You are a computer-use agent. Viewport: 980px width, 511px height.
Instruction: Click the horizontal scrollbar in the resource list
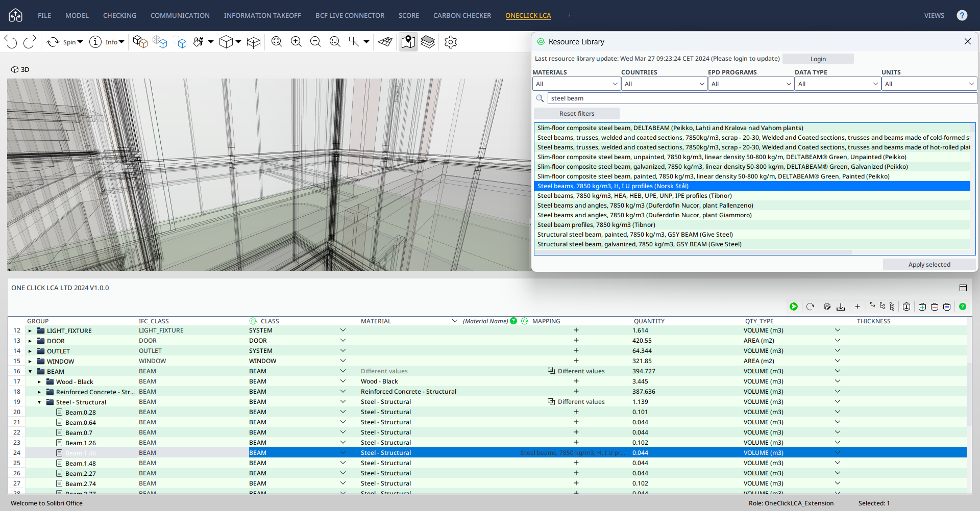pyautogui.click(x=693, y=252)
